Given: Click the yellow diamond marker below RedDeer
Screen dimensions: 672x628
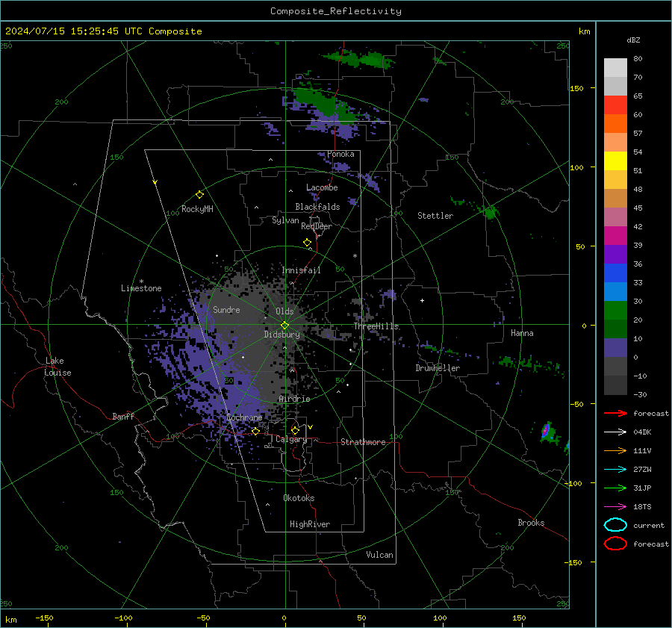Looking at the screenshot, I should [x=307, y=243].
